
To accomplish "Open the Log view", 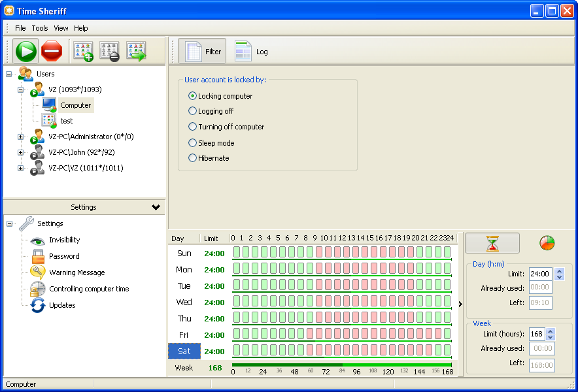I will [251, 52].
